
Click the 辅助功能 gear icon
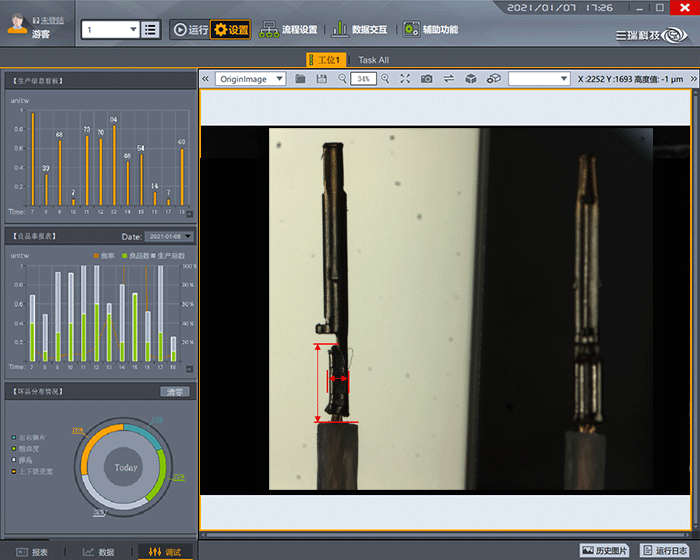click(x=412, y=29)
